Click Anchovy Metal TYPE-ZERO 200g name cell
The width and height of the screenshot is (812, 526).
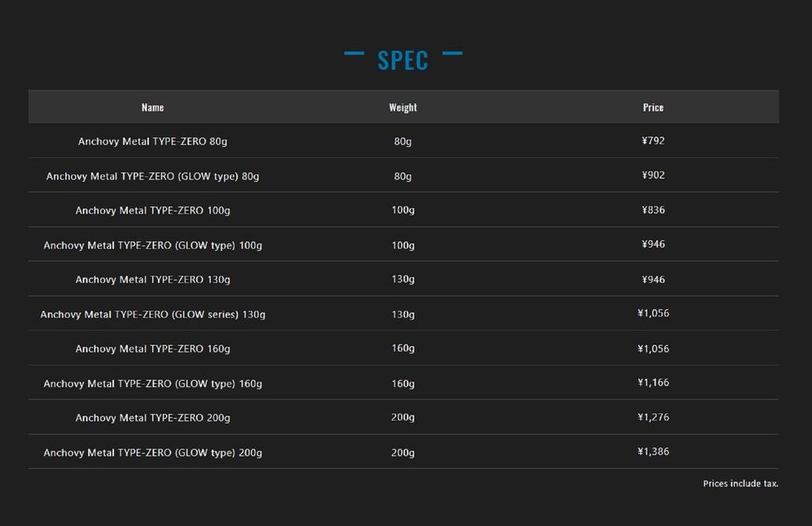pyautogui.click(x=152, y=417)
